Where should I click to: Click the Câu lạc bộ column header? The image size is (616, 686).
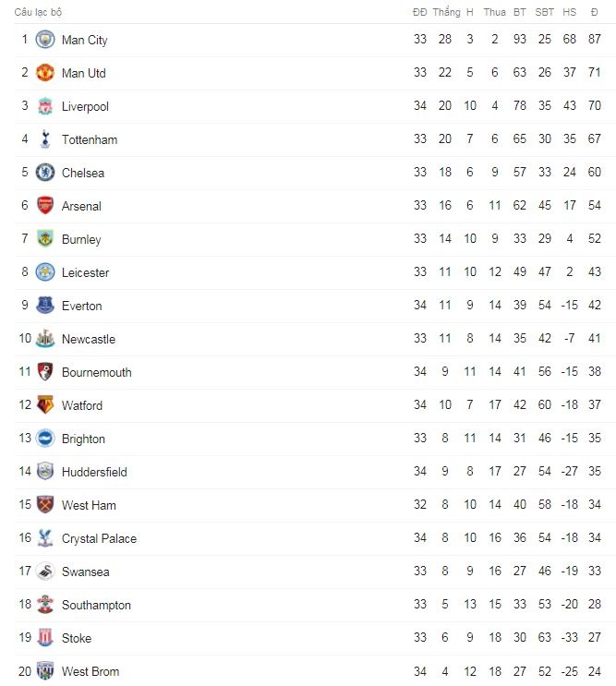click(x=38, y=12)
